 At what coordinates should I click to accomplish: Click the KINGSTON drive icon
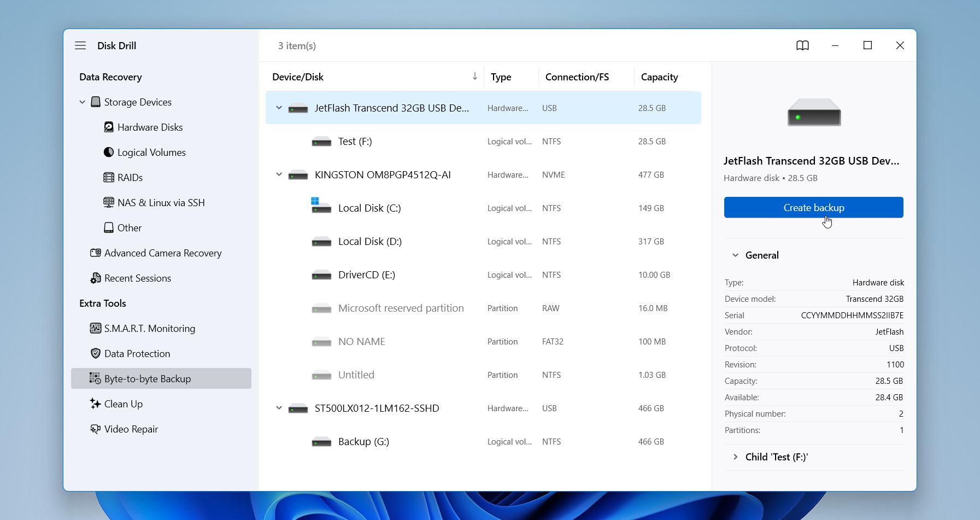click(298, 175)
